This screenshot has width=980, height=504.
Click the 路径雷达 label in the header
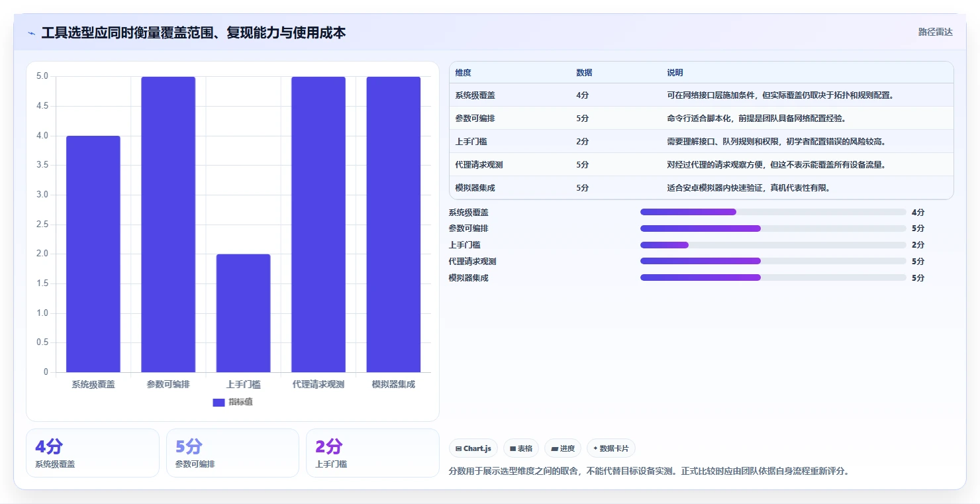point(935,32)
